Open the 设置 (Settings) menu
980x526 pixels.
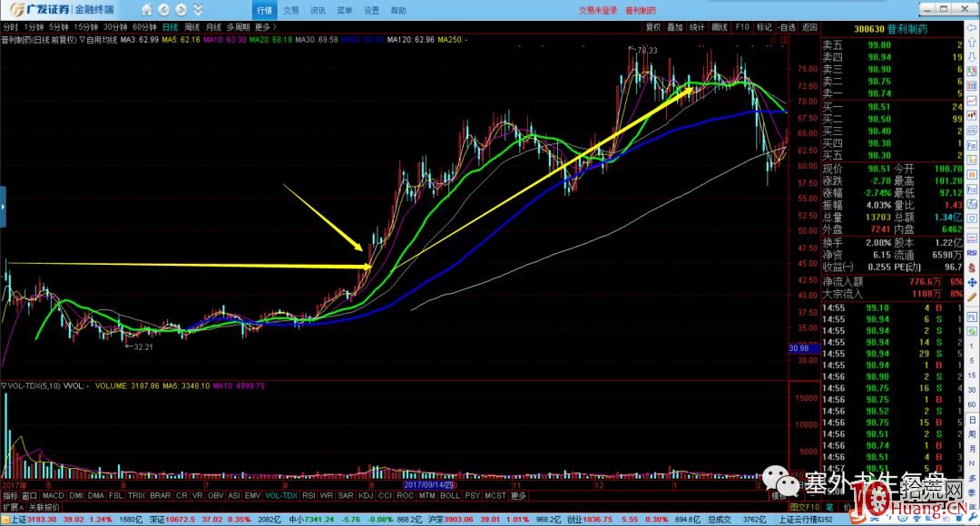pyautogui.click(x=372, y=10)
